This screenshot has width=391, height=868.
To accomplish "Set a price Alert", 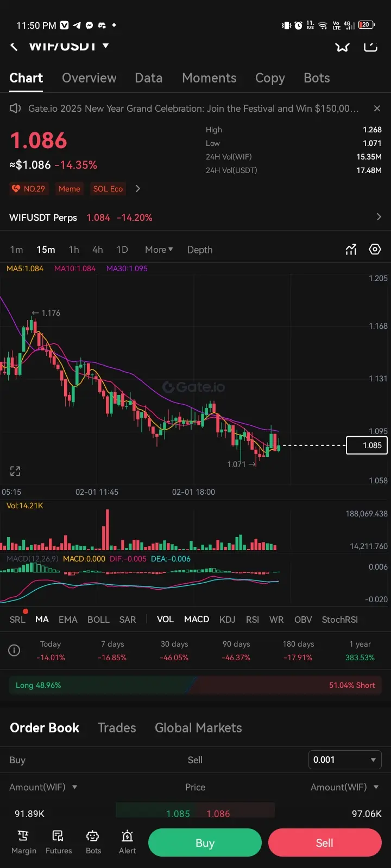I will 128,842.
